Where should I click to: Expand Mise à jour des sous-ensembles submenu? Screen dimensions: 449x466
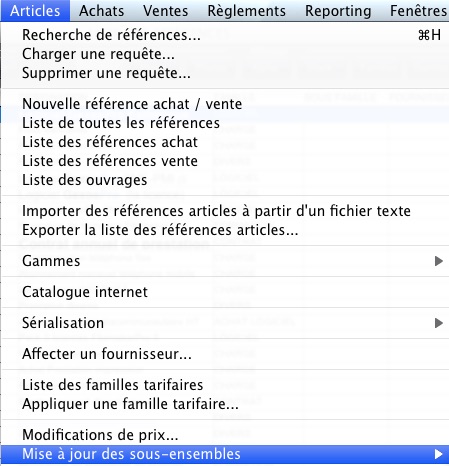coord(225,454)
